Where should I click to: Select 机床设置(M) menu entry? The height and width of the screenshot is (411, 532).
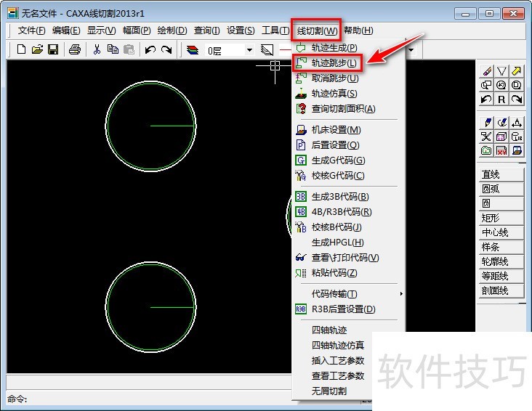pyautogui.click(x=349, y=130)
